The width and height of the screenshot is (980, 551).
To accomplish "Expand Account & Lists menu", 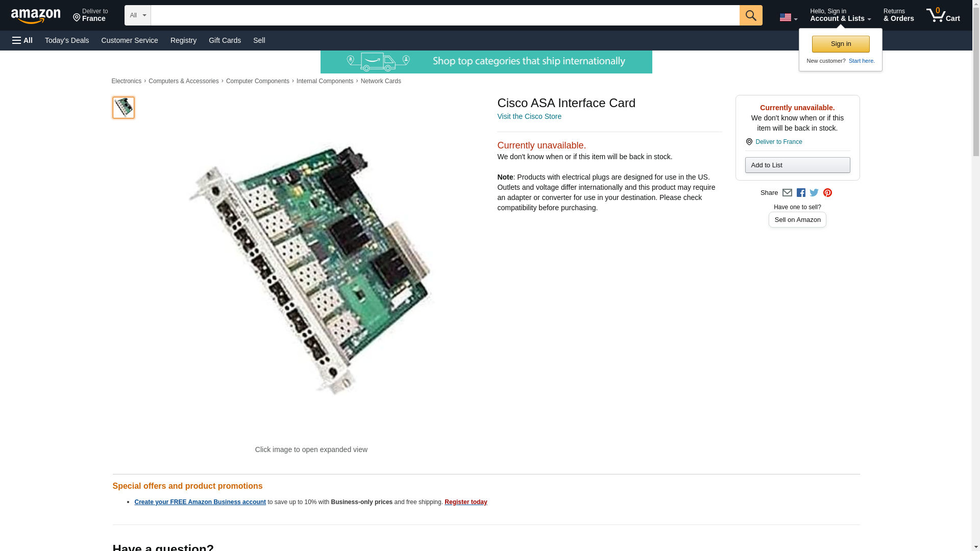I will pyautogui.click(x=840, y=15).
